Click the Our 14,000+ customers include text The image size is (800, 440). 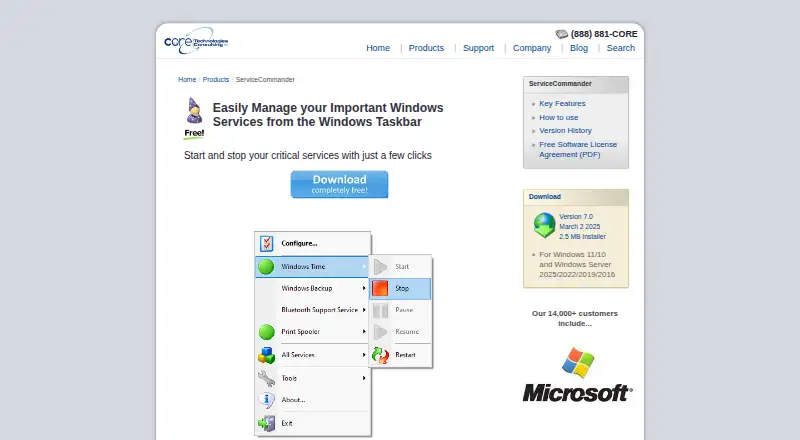575,319
